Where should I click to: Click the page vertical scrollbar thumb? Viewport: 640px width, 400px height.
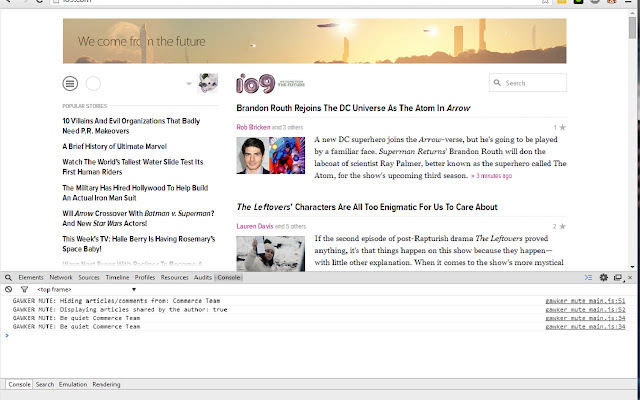632,27
